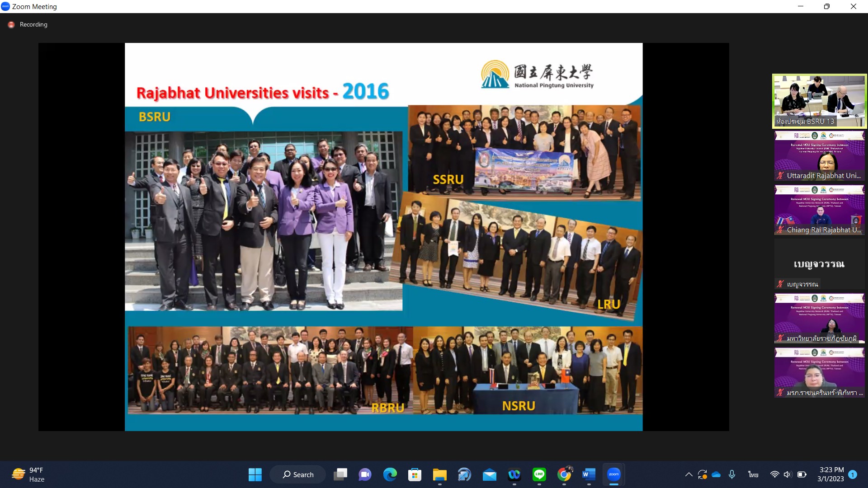Open Webex app from taskbar

(514, 474)
